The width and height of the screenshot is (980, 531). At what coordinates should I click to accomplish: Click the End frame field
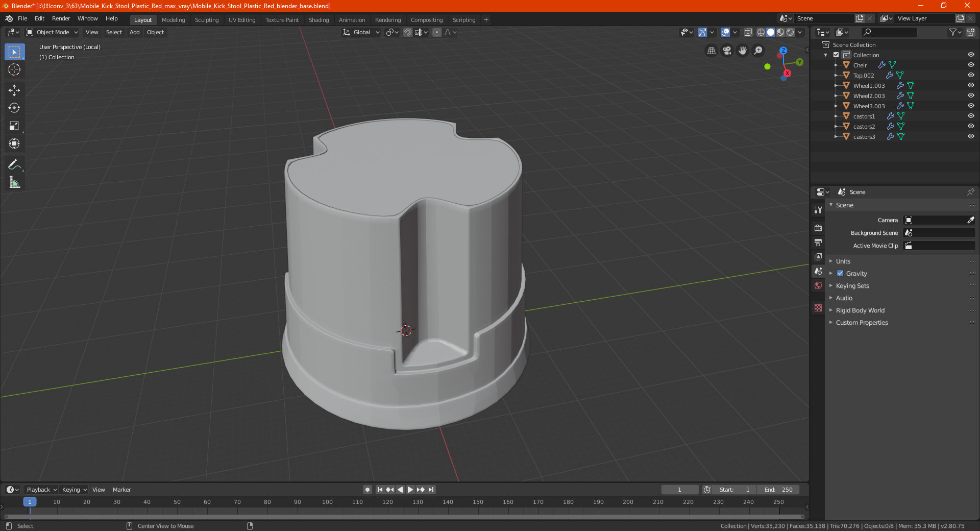778,490
